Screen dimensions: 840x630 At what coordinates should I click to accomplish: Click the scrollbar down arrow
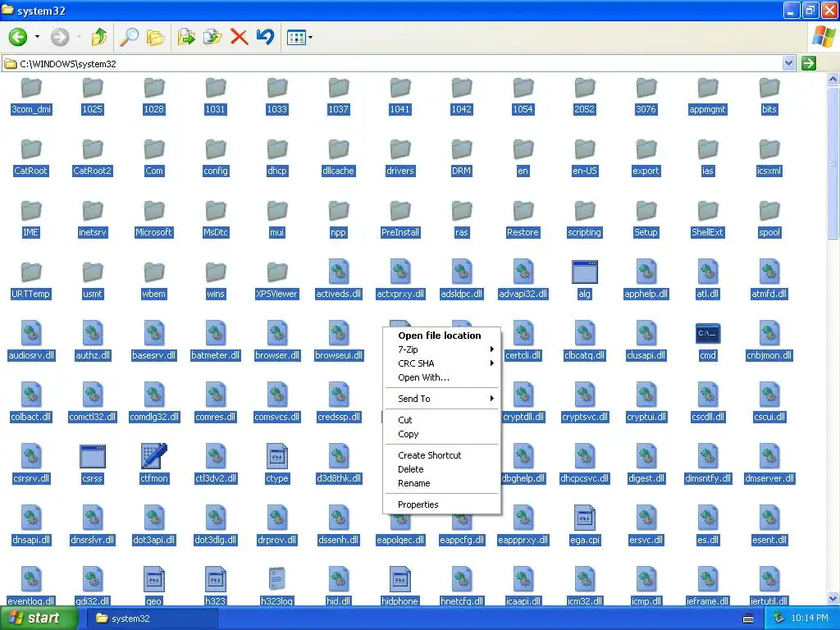tap(833, 598)
